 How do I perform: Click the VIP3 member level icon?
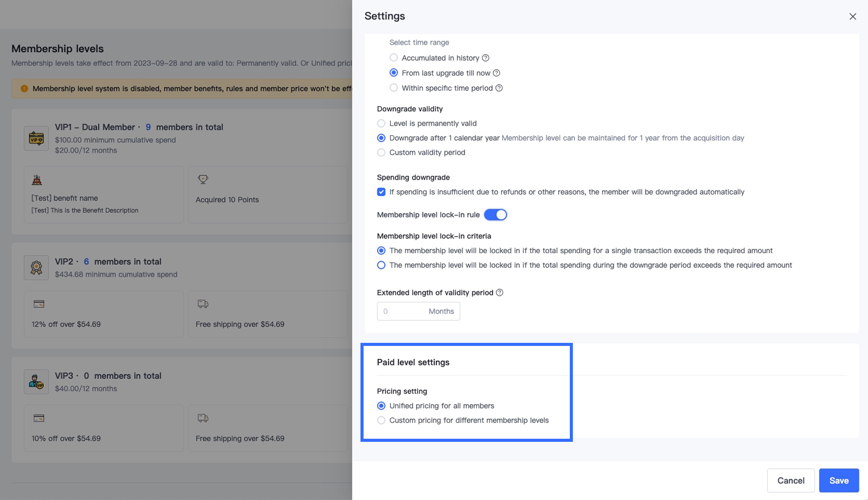(x=36, y=382)
